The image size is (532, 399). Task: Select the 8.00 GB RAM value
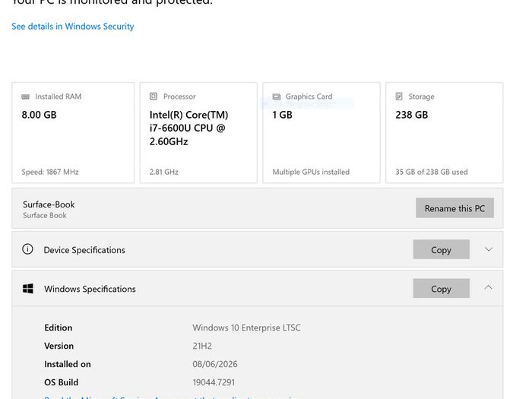pyautogui.click(x=39, y=115)
